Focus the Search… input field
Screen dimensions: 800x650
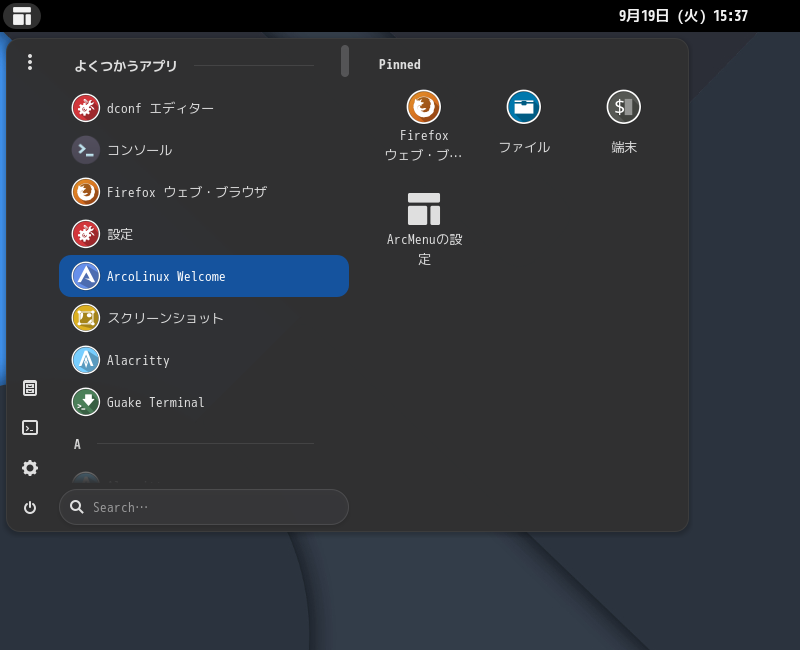204,507
